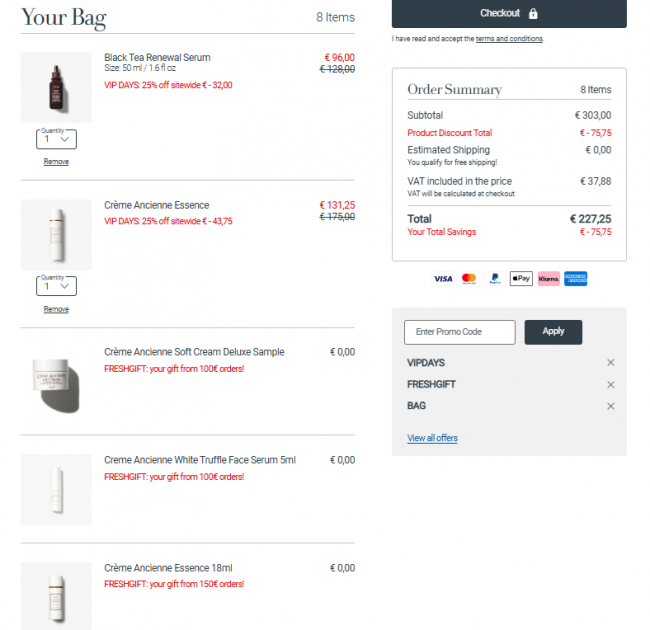Apply the promo code
The width and height of the screenshot is (650, 630).
coord(553,332)
